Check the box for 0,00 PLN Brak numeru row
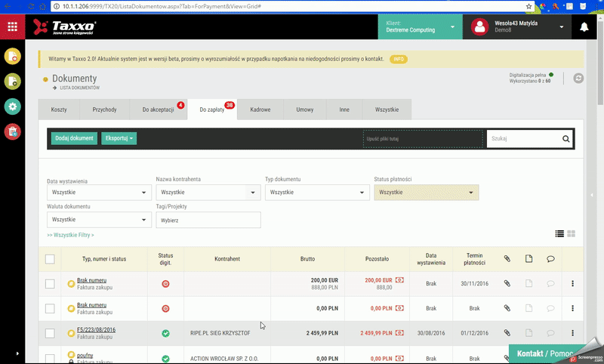 50,309
